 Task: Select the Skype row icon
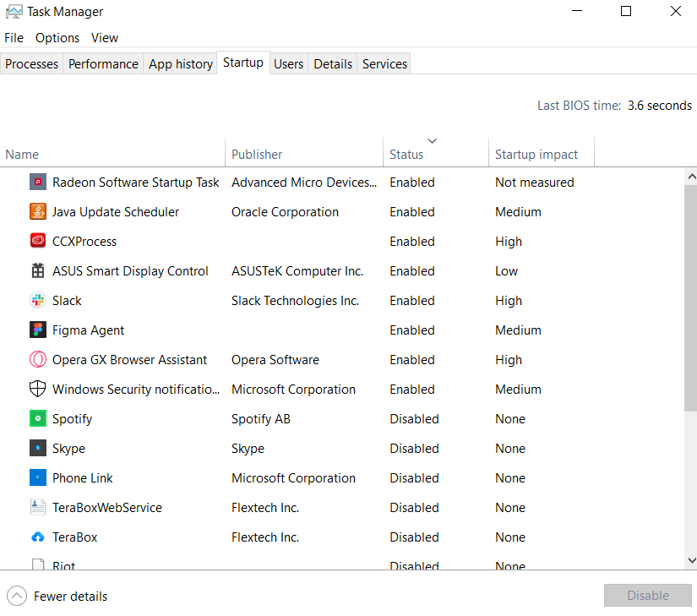pos(38,448)
